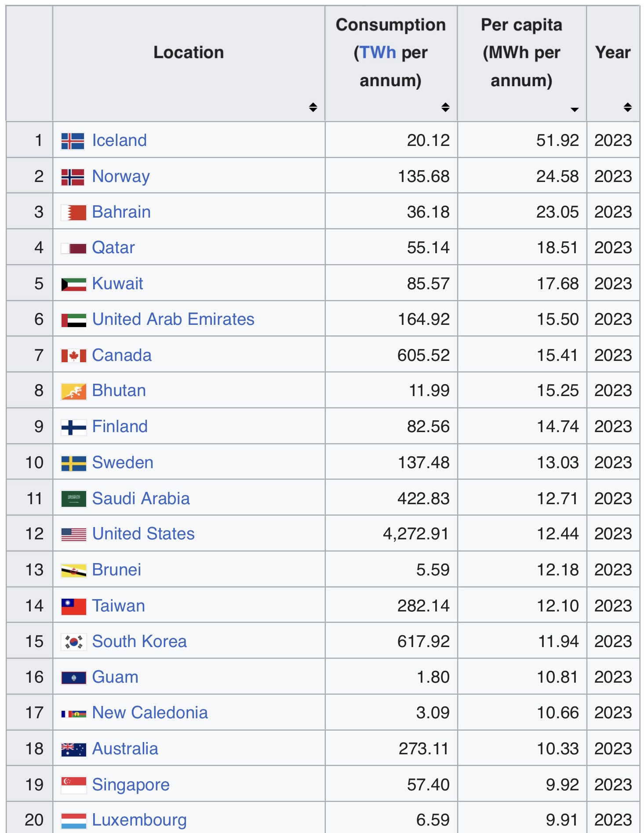The image size is (644, 833).
Task: Sort table by Location column arrows
Action: [x=313, y=107]
